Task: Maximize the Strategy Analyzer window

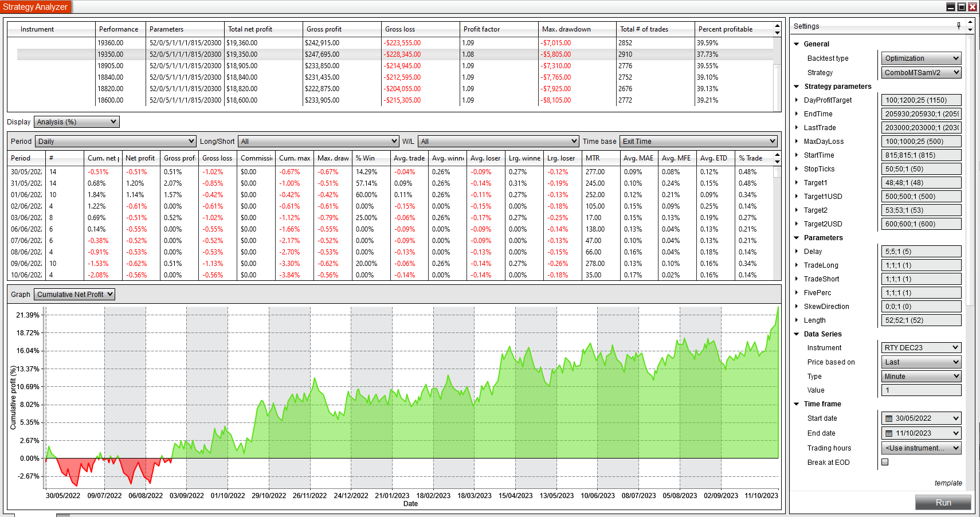Action: (x=962, y=7)
